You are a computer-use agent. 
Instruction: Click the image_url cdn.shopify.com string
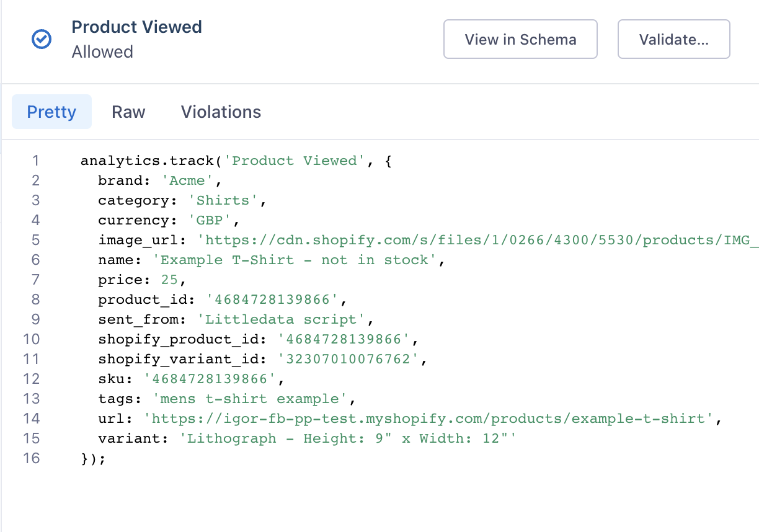point(478,240)
